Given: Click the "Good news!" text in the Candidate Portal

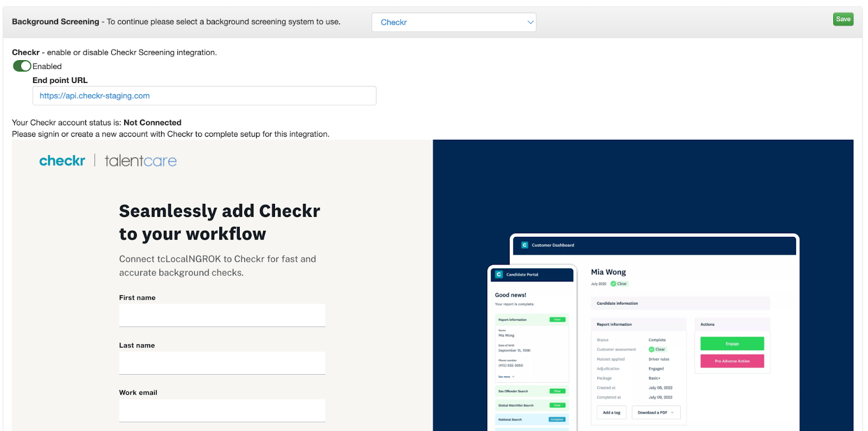Looking at the screenshot, I should point(510,295).
